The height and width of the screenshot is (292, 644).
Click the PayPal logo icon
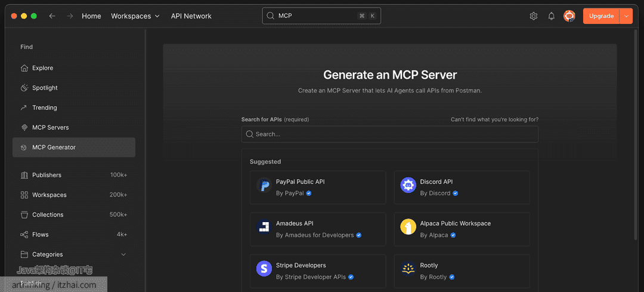[264, 185]
